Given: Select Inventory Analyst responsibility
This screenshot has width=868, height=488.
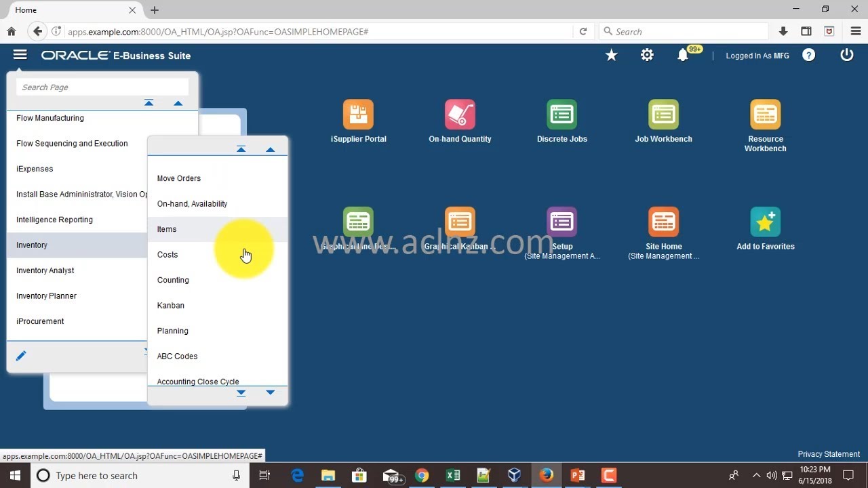Looking at the screenshot, I should 45,270.
